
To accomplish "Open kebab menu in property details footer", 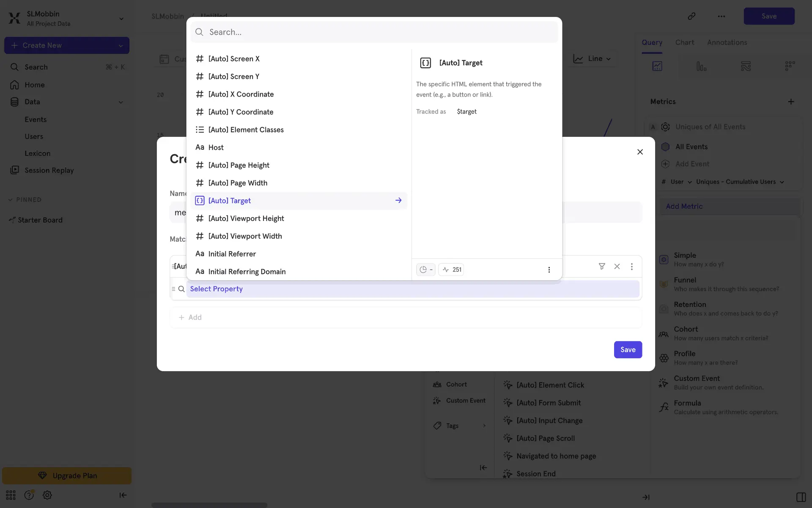I will coord(549,270).
